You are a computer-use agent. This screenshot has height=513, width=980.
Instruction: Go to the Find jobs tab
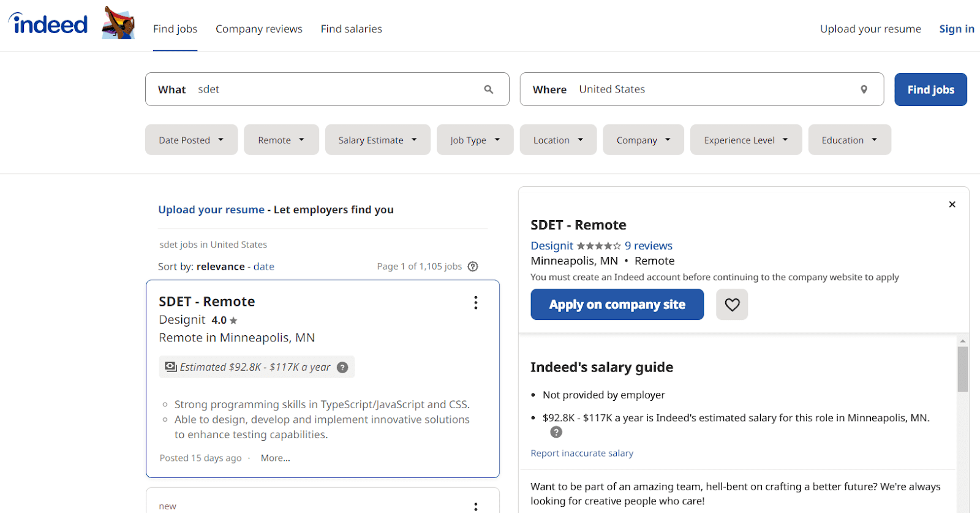tap(175, 29)
